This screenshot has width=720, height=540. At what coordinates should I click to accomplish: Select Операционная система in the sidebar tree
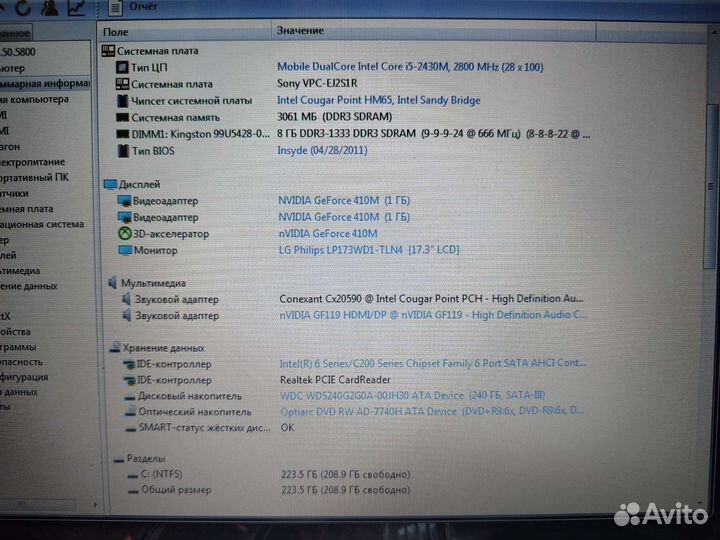click(42, 225)
